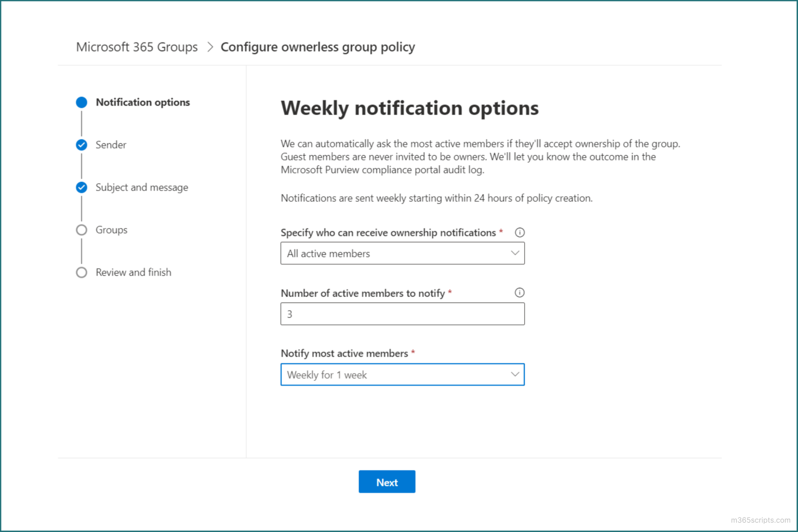Expand the notification recipients chevron arrow
This screenshot has height=532, width=798.
click(x=514, y=253)
